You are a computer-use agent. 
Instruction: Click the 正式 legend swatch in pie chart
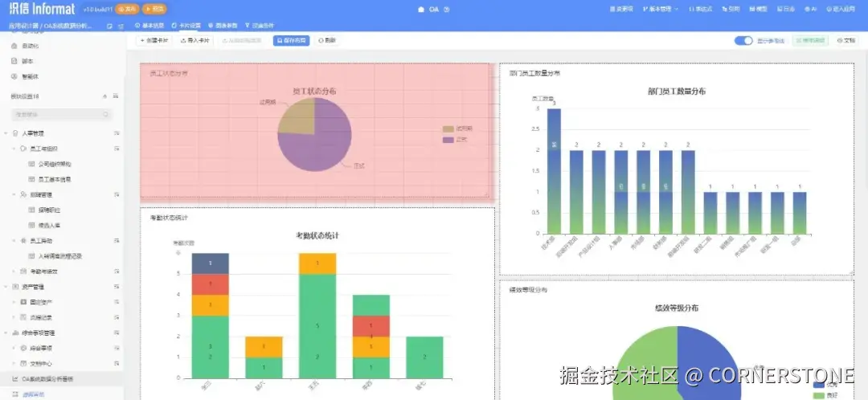(448, 140)
